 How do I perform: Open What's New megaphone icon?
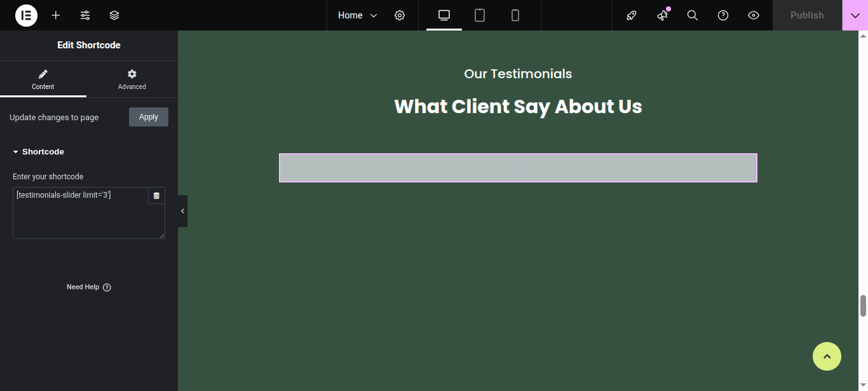[x=662, y=15]
